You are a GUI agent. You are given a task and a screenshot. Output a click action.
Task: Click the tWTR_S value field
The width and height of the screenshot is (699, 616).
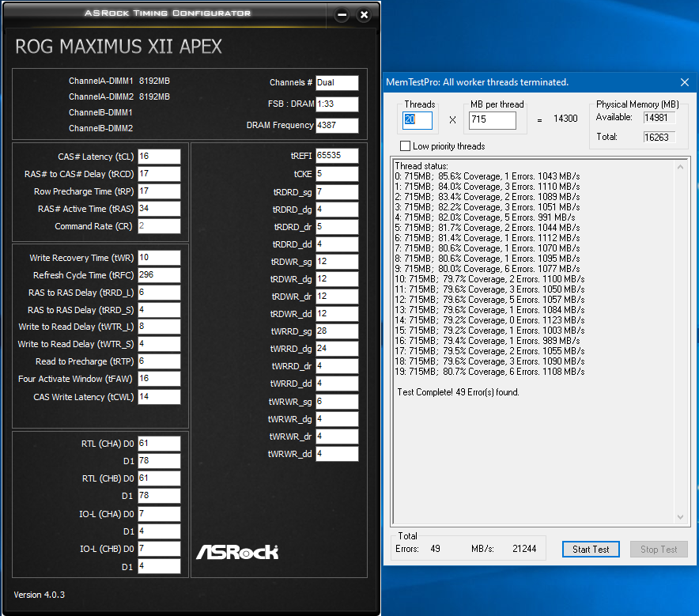(x=159, y=344)
